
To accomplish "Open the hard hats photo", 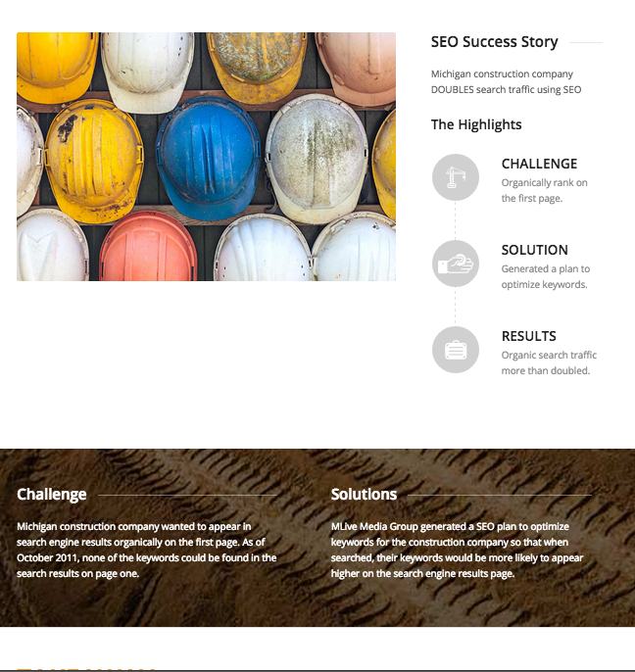I will pyautogui.click(x=206, y=157).
